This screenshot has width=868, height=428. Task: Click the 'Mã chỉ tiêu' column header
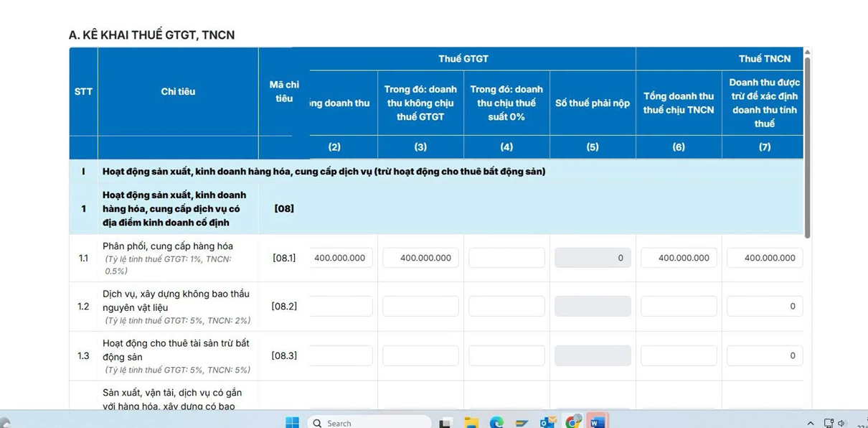pos(284,92)
